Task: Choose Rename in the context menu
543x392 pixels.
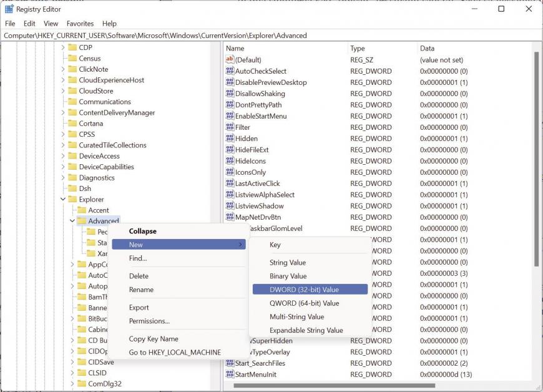Action: (x=179, y=290)
